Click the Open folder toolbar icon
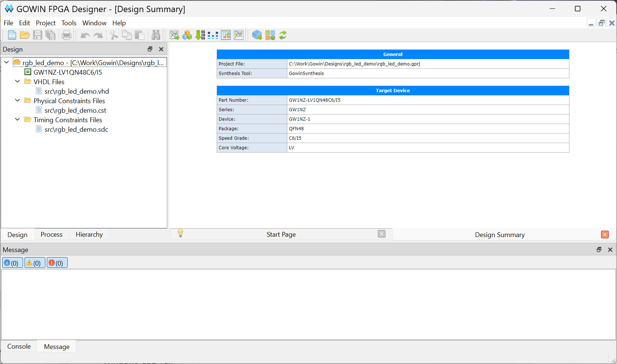The height and width of the screenshot is (364, 617). pyautogui.click(x=25, y=35)
